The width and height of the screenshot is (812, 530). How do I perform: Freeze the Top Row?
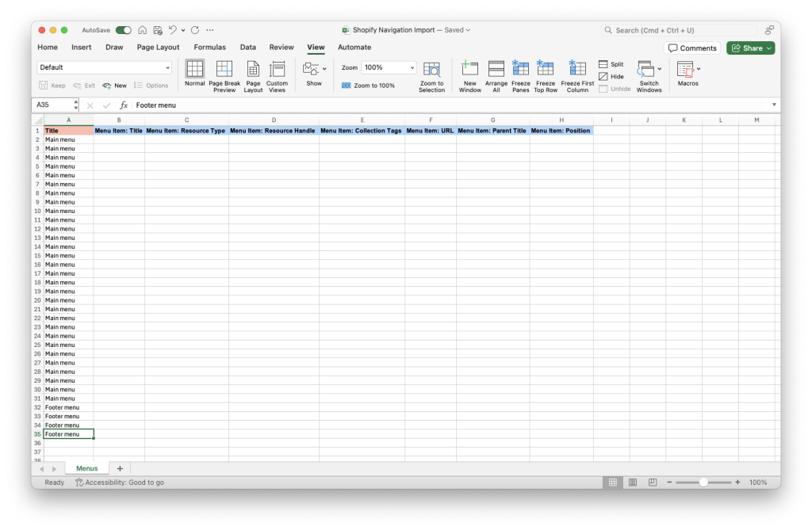coord(546,74)
